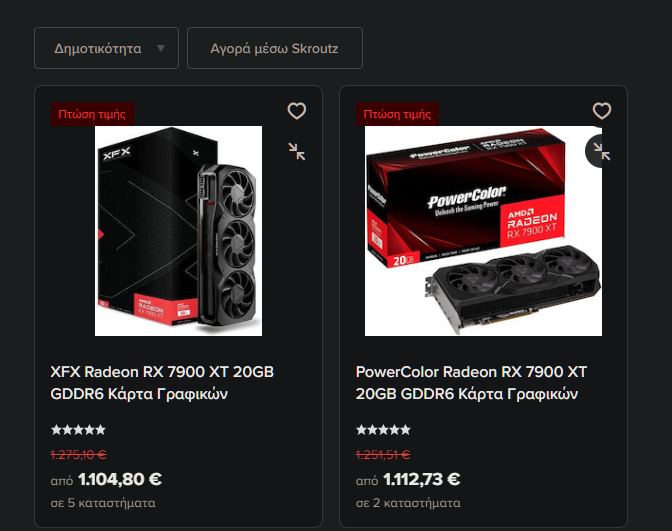Click the 1.104,80 € price
The width and height of the screenshot is (672, 531).
(120, 479)
